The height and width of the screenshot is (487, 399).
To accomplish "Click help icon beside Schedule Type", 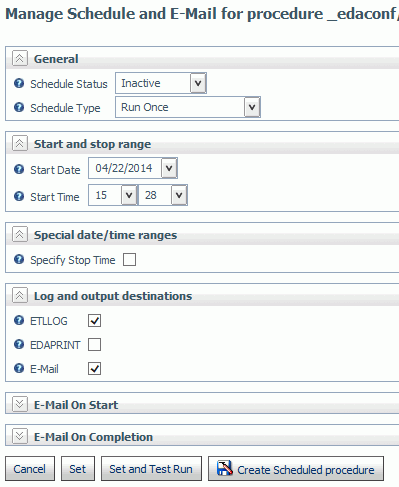I will [x=19, y=107].
